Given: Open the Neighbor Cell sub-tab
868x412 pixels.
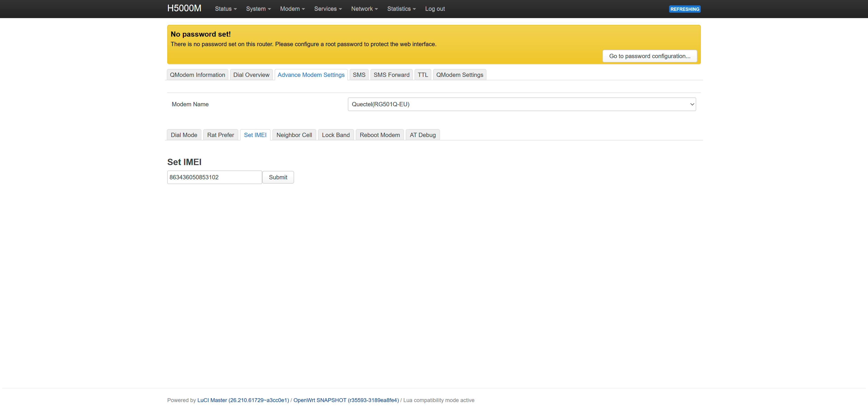Looking at the screenshot, I should coord(294,135).
